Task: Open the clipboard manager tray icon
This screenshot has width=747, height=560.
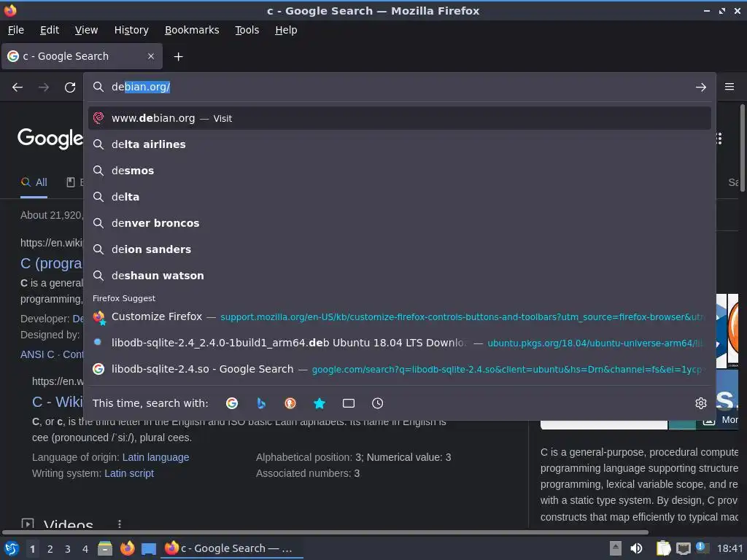Action: click(x=663, y=548)
